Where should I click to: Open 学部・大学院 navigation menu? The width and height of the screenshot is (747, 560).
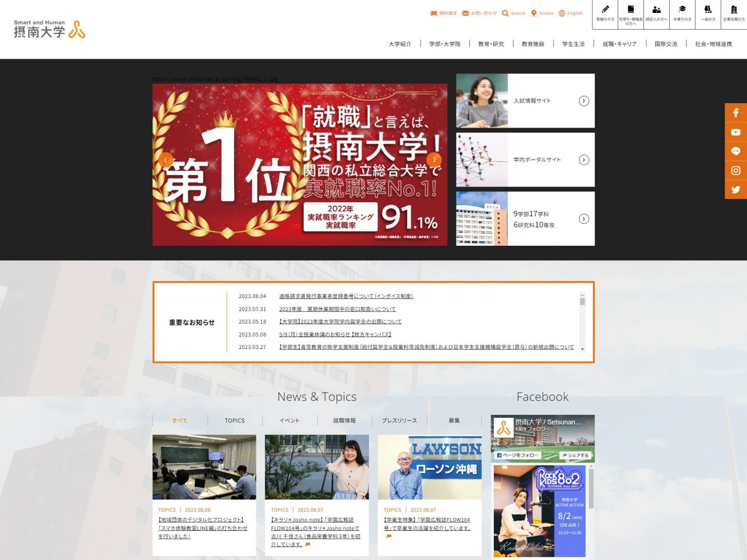coord(445,44)
